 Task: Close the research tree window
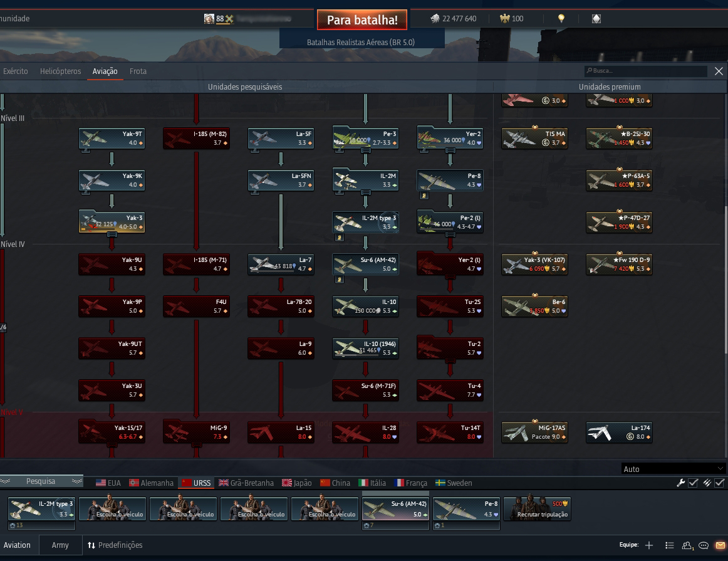[719, 71]
